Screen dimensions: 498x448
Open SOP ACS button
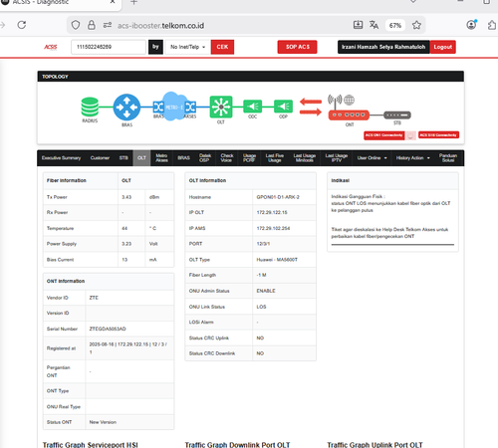(x=298, y=47)
